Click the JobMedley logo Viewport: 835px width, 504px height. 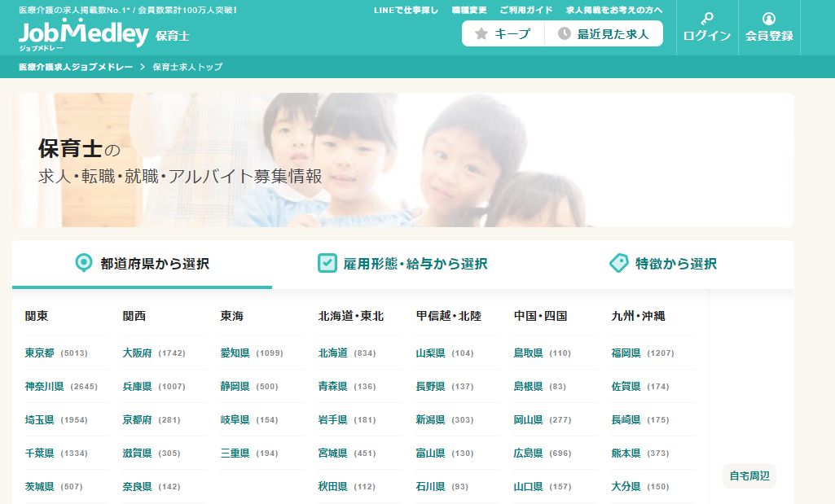pyautogui.click(x=83, y=33)
